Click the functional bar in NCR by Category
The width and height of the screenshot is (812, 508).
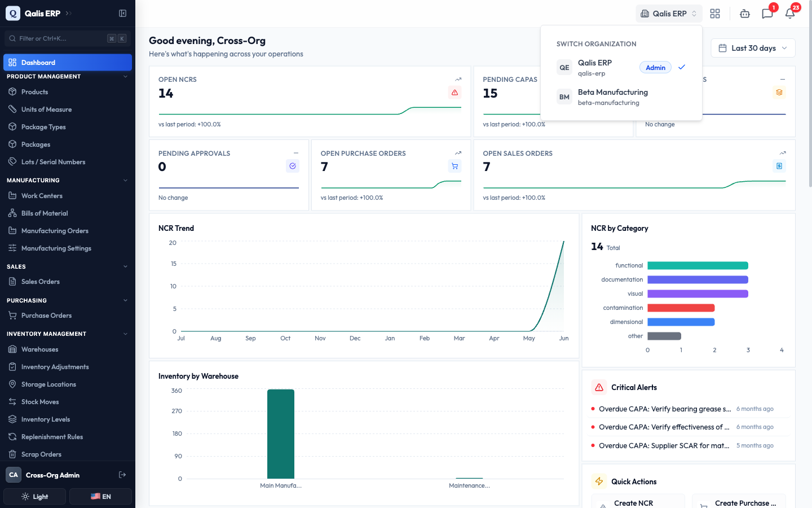(698, 265)
